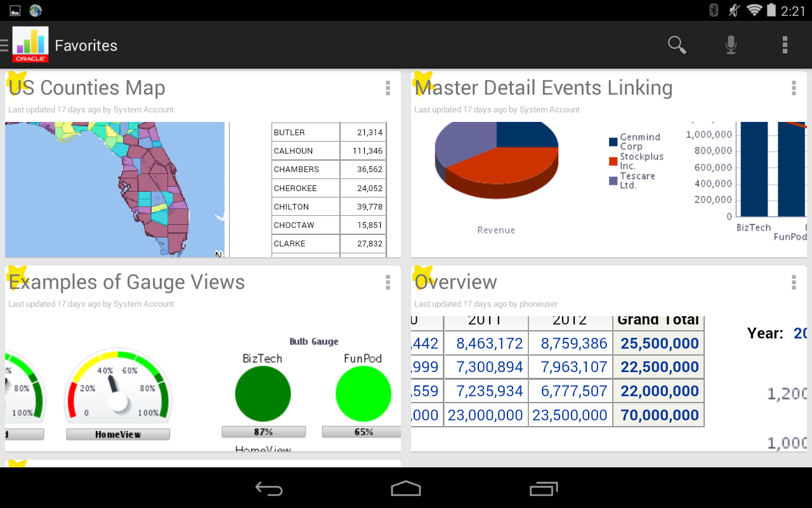Tap the FunPod bright green bulb gauge
812x508 pixels.
[x=363, y=394]
